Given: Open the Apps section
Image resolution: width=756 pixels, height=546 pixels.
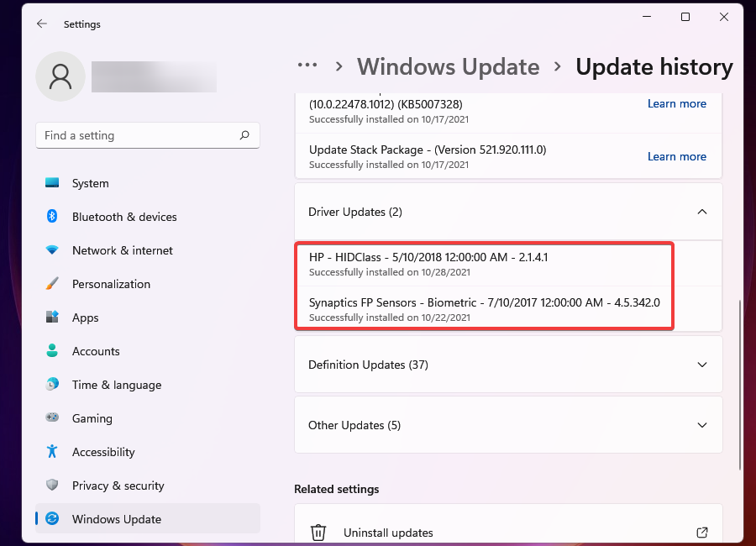Looking at the screenshot, I should 148,318.
